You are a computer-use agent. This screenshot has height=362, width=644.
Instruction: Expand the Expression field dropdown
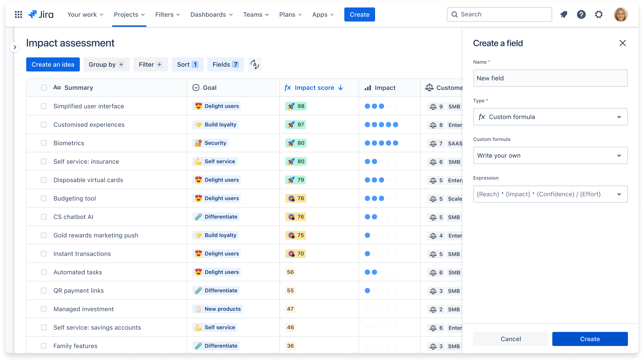(x=619, y=194)
